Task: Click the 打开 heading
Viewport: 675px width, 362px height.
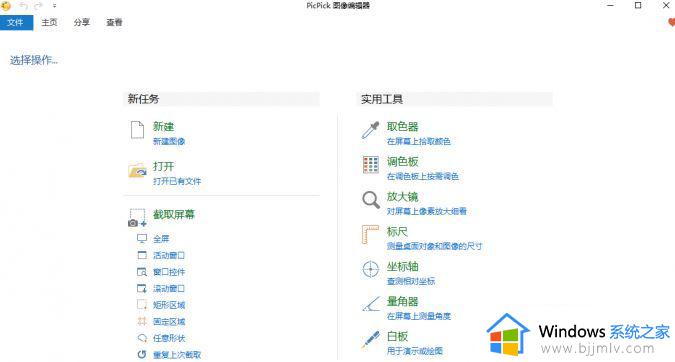Action: pos(164,167)
